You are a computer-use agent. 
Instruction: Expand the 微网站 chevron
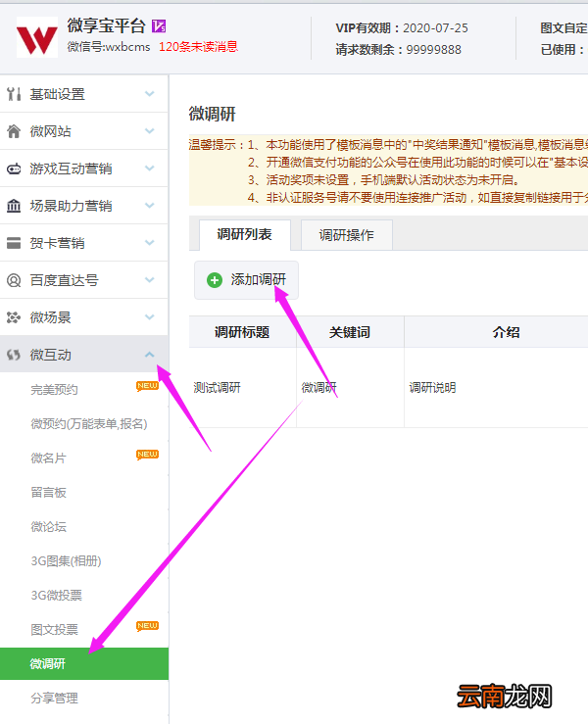click(x=149, y=131)
